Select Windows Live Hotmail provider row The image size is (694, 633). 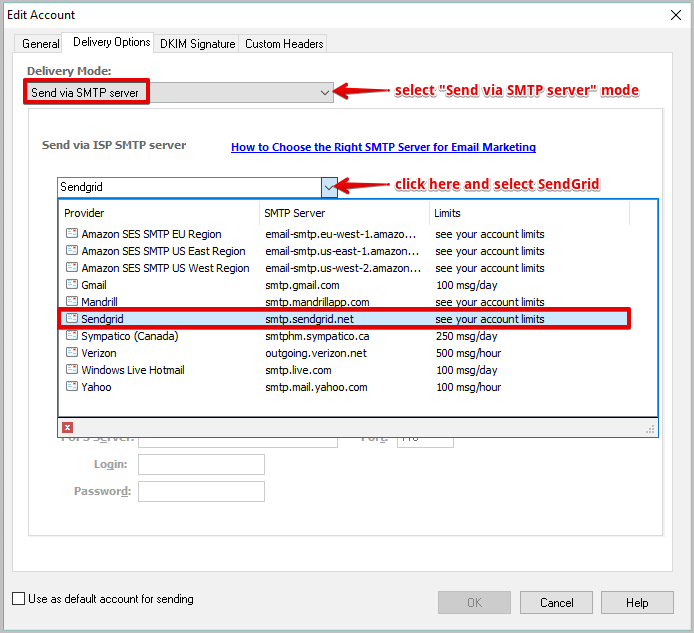pos(344,370)
